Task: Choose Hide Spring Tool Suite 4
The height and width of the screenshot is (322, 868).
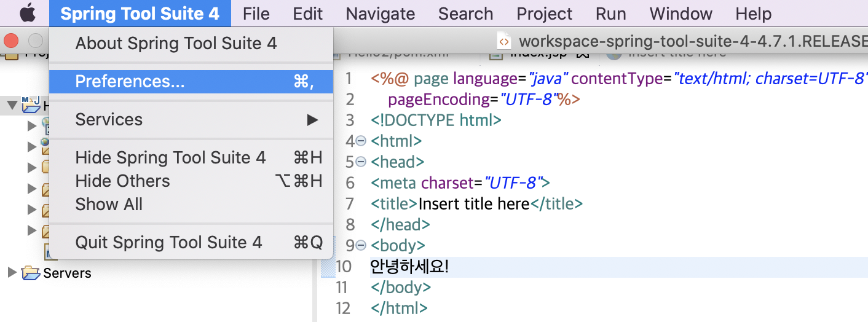Action: click(191, 158)
